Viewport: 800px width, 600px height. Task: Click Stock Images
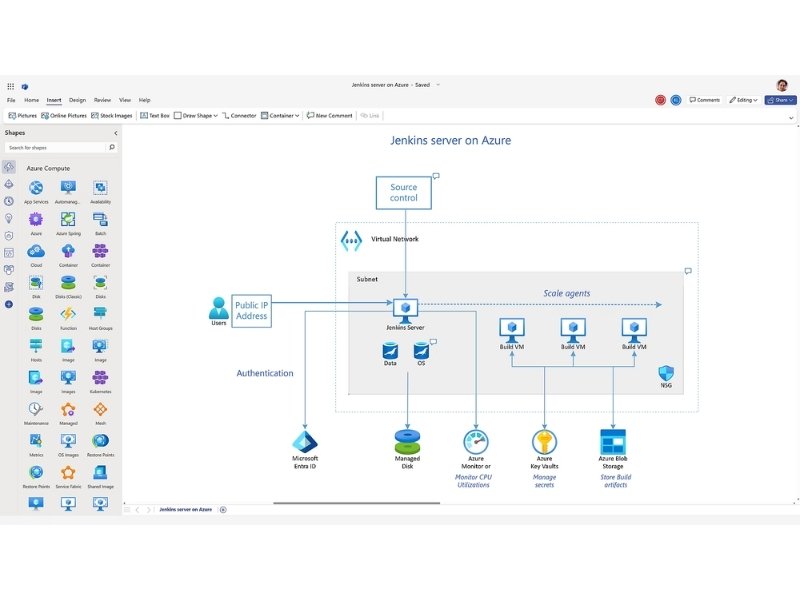pos(112,116)
